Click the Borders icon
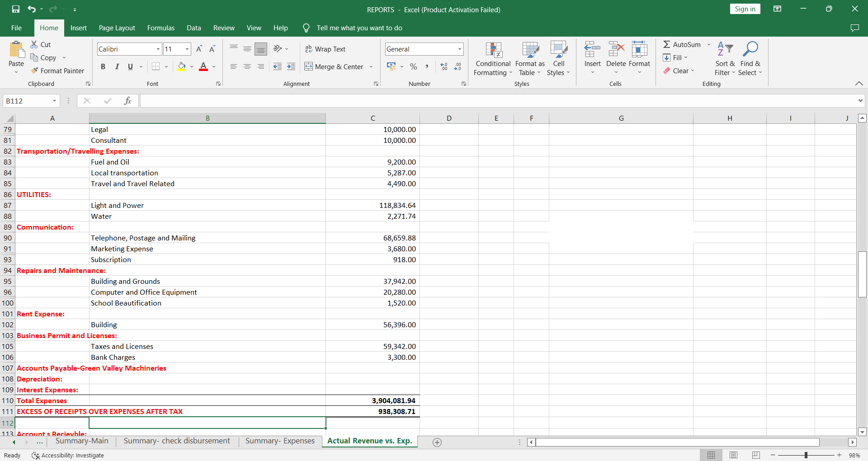The height and width of the screenshot is (461, 868). pos(156,66)
